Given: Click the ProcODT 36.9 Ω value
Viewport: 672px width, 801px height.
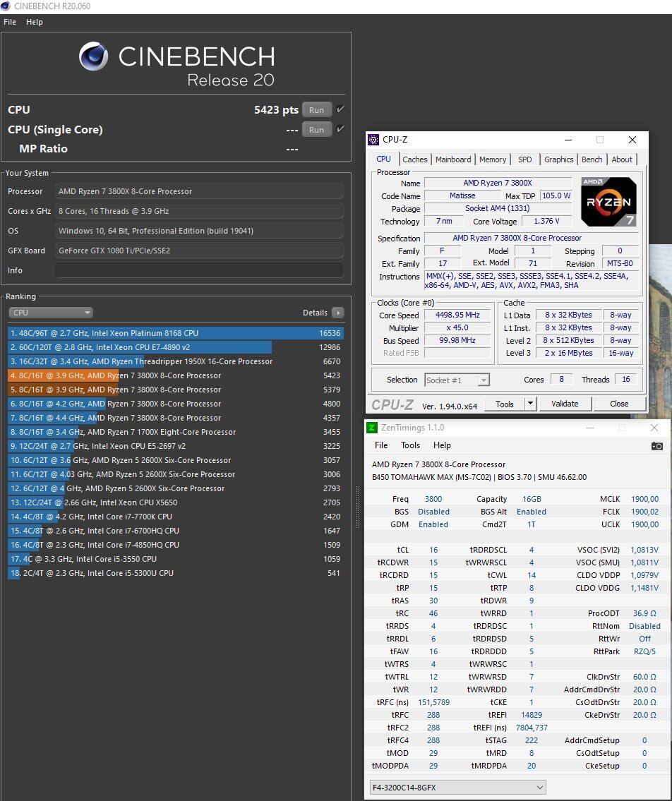Looking at the screenshot, I should tap(644, 613).
